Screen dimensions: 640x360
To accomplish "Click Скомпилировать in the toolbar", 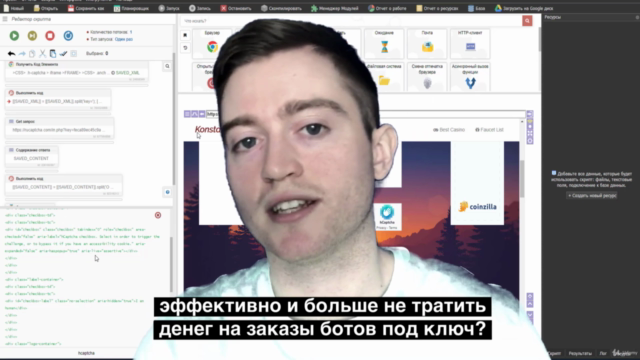I will [281, 8].
